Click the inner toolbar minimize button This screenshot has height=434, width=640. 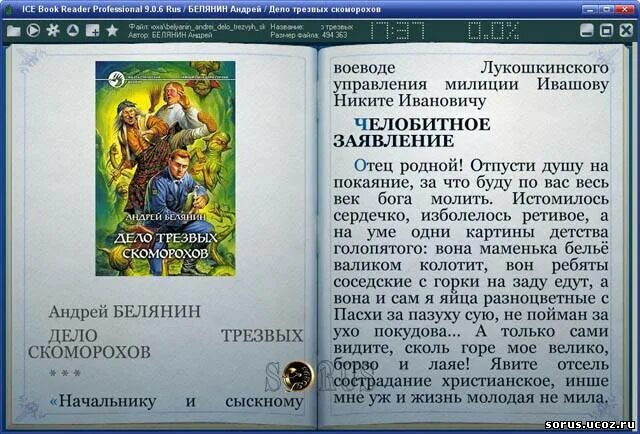(587, 31)
